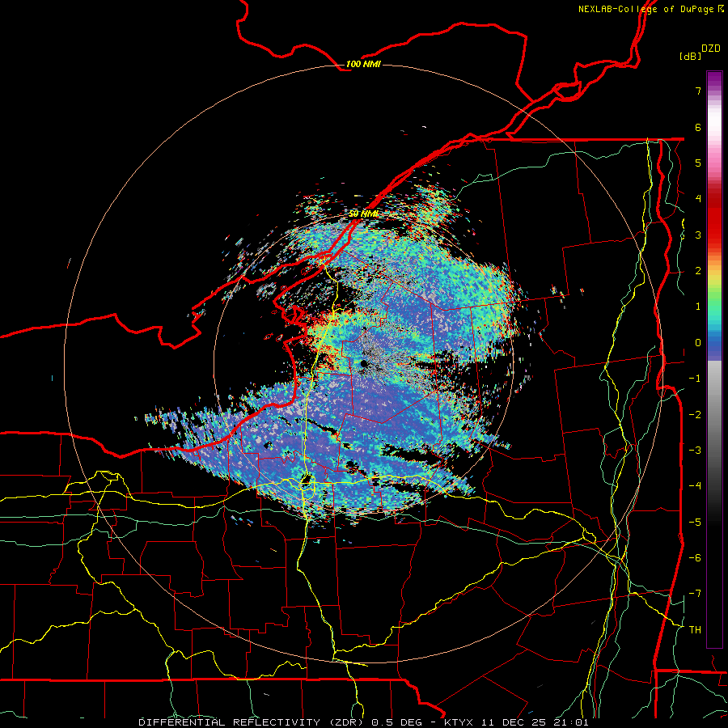Click the TH threshold label on scale
728x728 pixels.
click(695, 630)
